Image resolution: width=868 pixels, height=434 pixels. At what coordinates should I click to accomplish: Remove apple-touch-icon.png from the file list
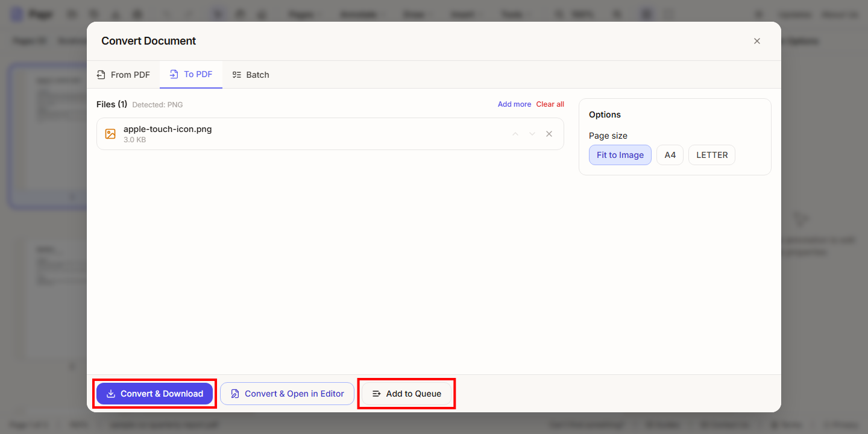(549, 134)
